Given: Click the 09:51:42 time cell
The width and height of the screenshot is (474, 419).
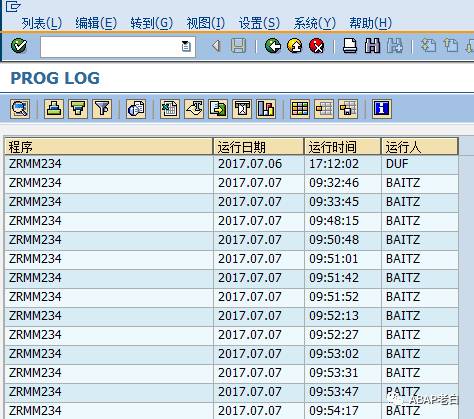Looking at the screenshot, I should click(x=342, y=278).
